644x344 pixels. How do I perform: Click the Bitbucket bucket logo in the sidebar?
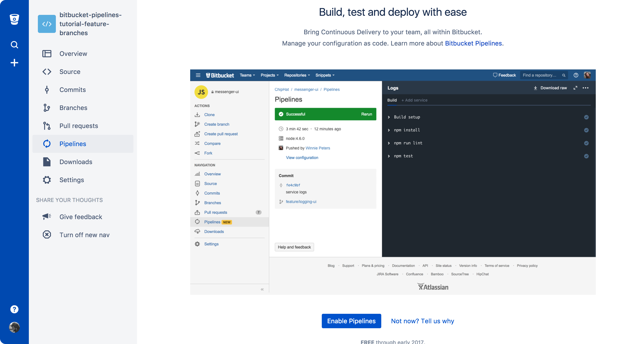14,19
